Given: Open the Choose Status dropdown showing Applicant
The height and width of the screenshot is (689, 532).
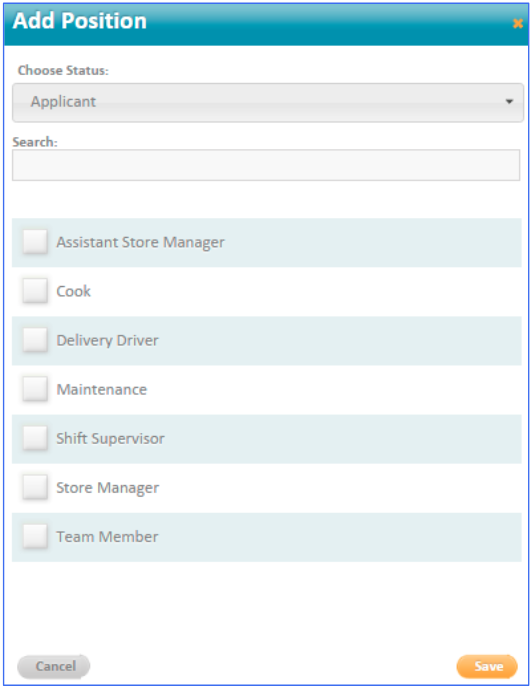Looking at the screenshot, I should point(268,102).
